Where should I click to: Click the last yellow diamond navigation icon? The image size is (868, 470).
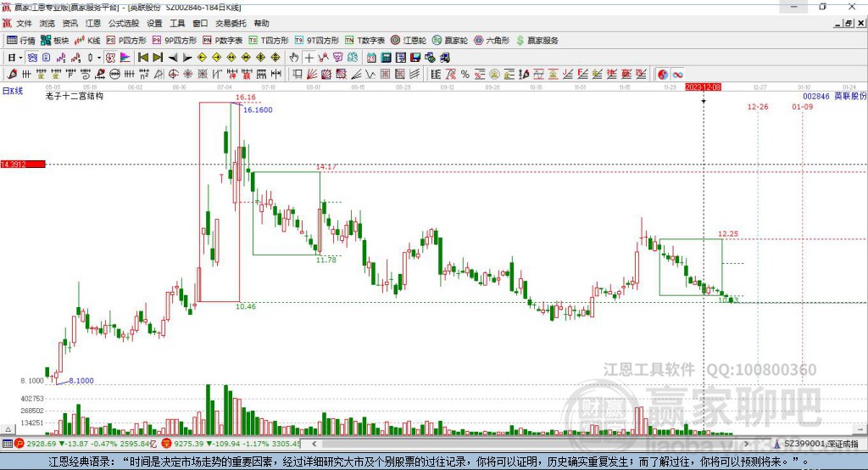point(275,58)
